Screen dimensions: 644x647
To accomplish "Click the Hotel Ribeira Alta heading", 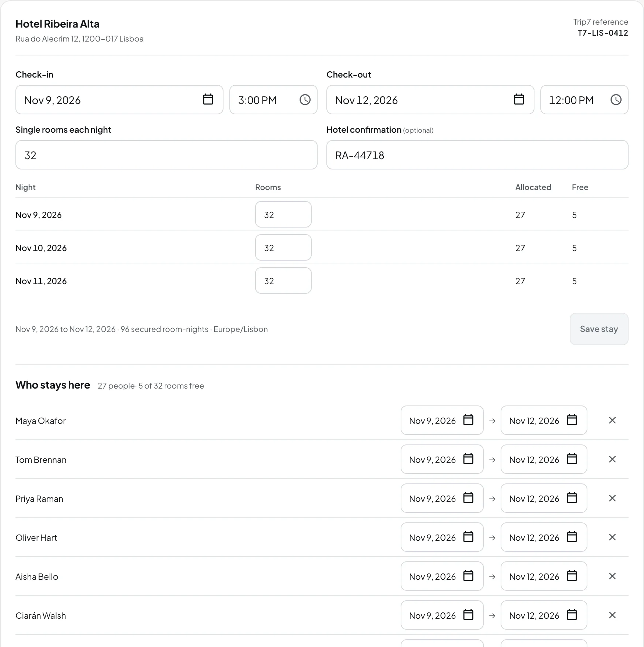I will (x=57, y=24).
